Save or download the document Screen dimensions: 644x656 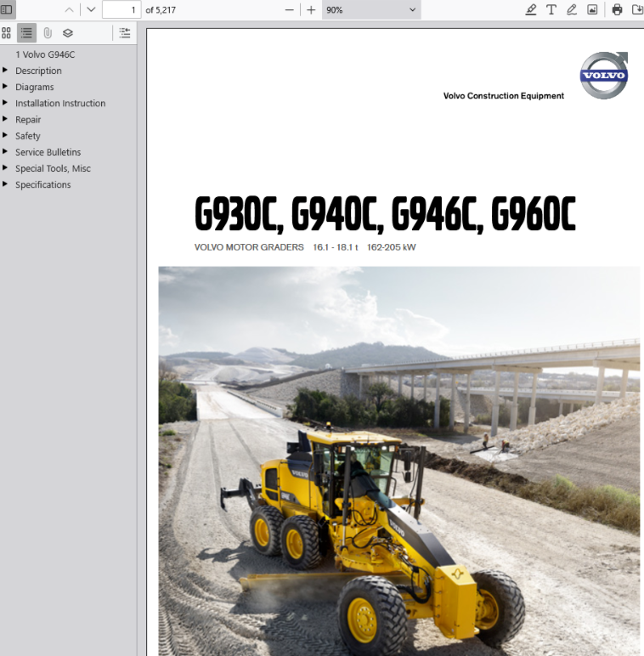point(637,10)
